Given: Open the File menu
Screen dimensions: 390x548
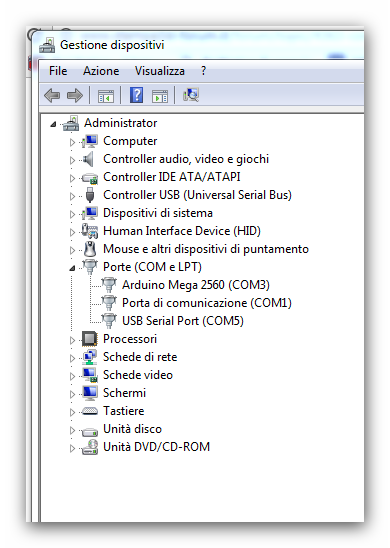Looking at the screenshot, I should [58, 71].
